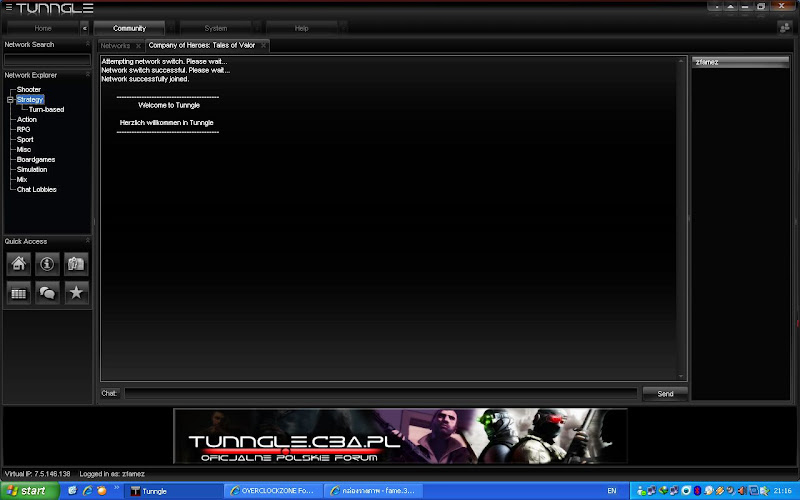This screenshot has height=500, width=800.
Task: Switch to the Community tab
Action: click(x=129, y=28)
